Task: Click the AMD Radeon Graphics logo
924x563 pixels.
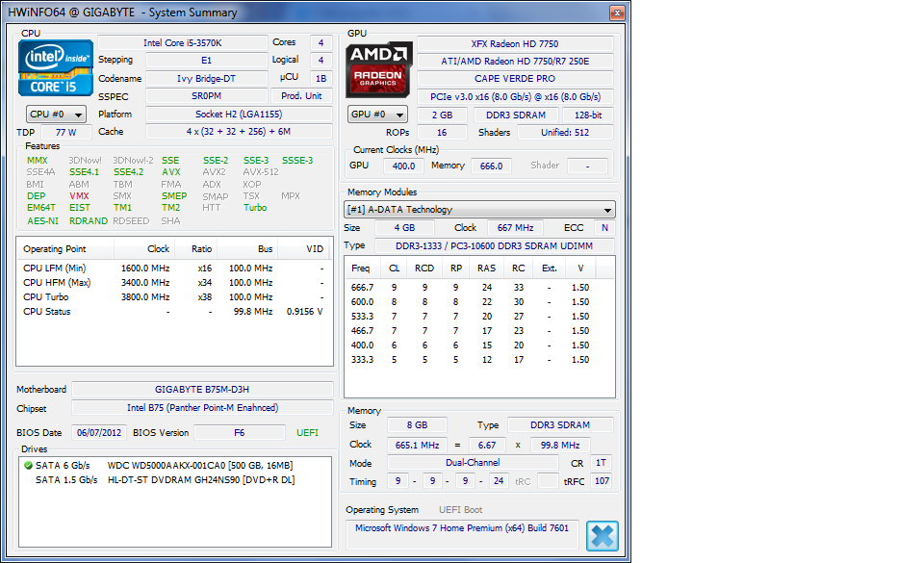Action: pyautogui.click(x=378, y=69)
